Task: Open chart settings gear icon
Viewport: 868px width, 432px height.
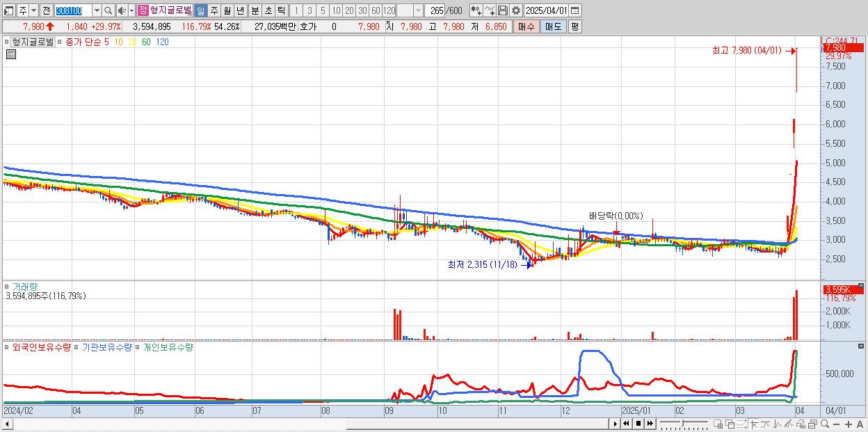Action: click(515, 10)
